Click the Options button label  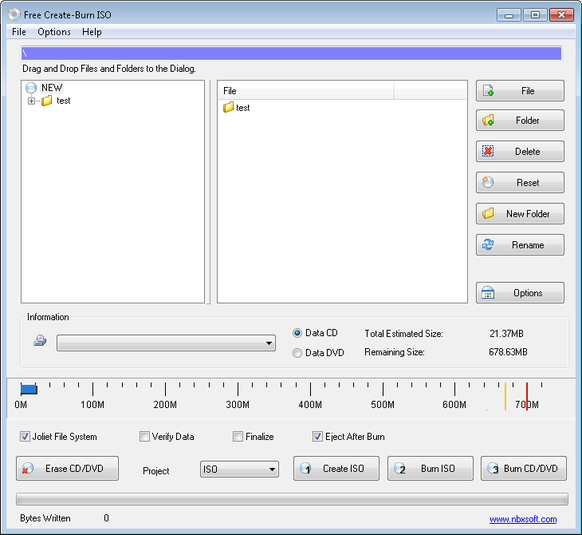[x=528, y=293]
